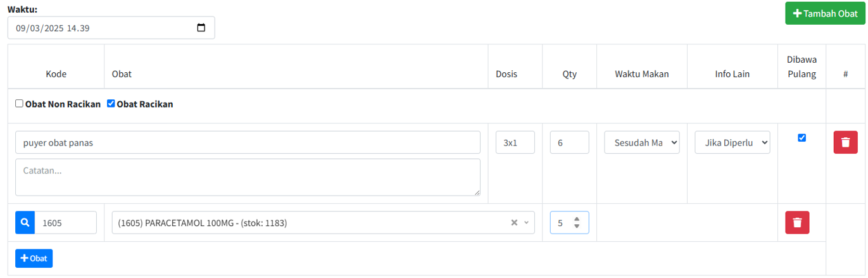Click the blue search magnifier icon
Screen dimensions: 868x278
pyautogui.click(x=25, y=223)
